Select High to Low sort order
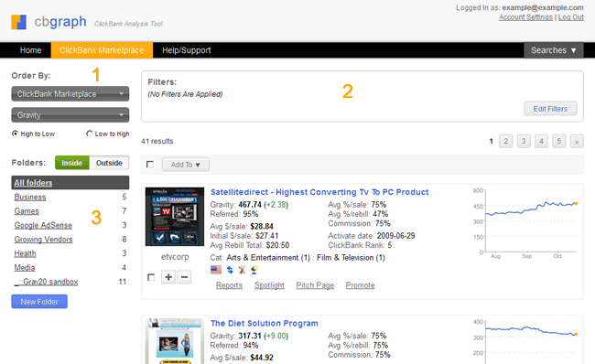Viewport: 595px width, 364px height. [x=16, y=134]
